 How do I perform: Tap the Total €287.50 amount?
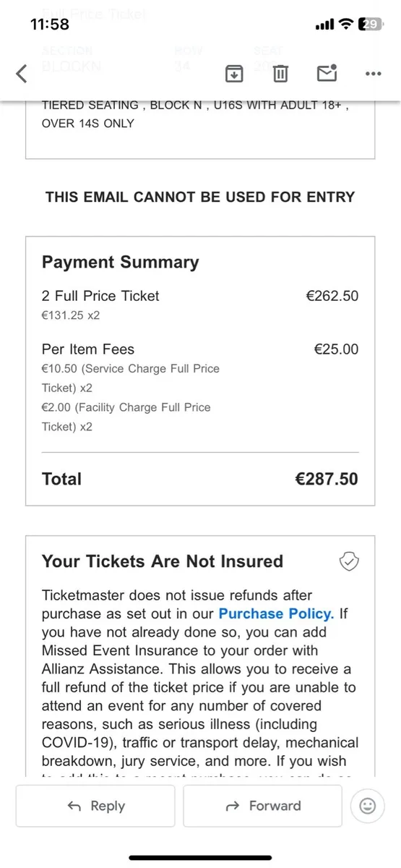coord(327,479)
